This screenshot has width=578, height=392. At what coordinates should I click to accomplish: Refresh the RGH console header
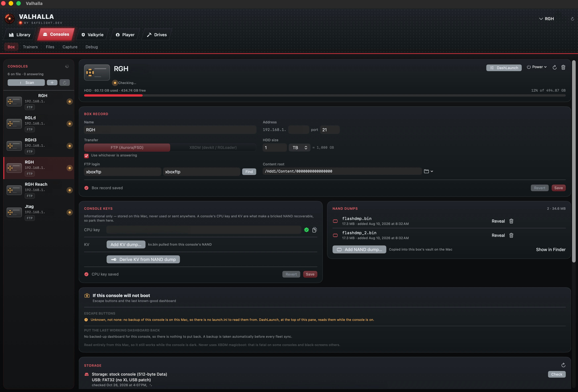pos(554,67)
